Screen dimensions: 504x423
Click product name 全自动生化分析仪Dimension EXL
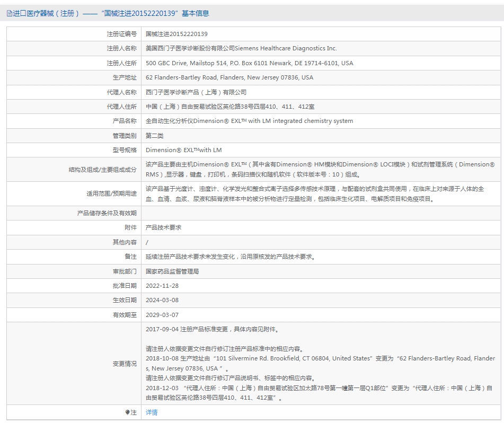[x=250, y=121]
